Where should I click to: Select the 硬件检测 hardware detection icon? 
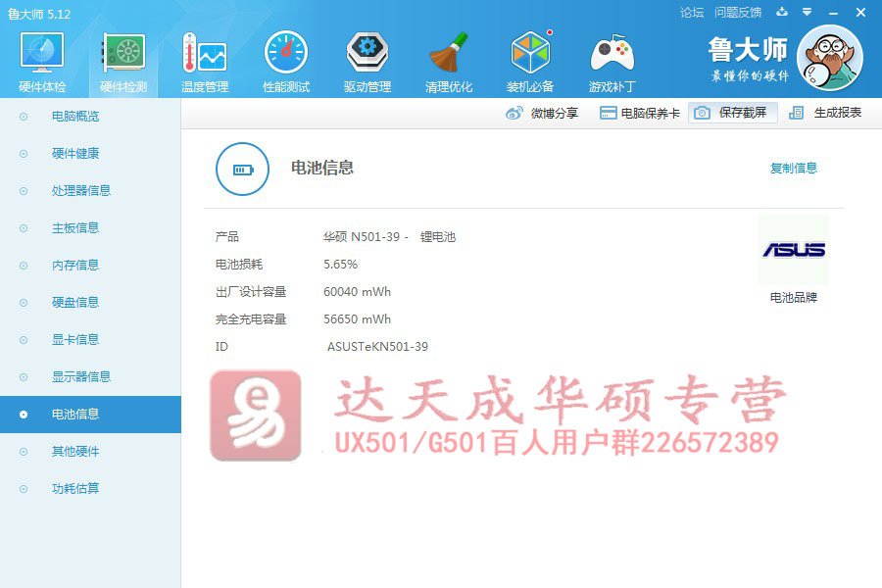tap(123, 53)
